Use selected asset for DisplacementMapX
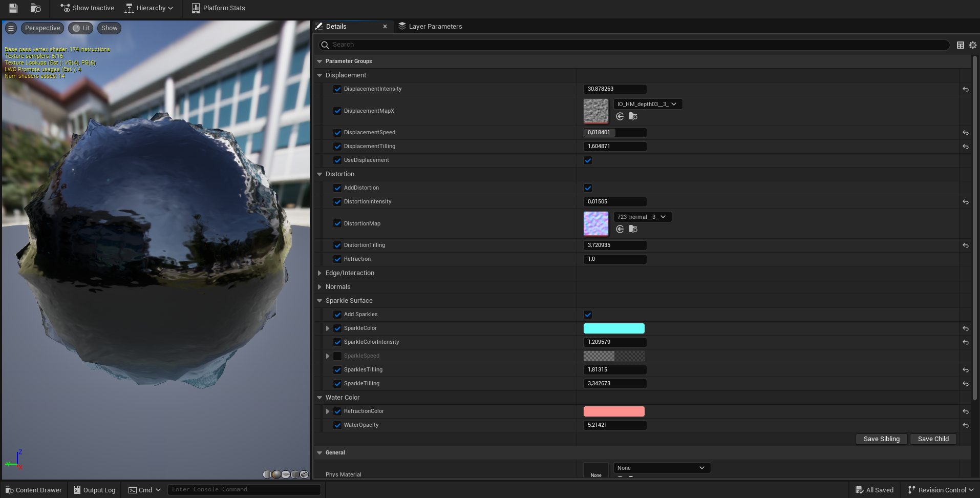Image resolution: width=980 pixels, height=498 pixels. (x=620, y=117)
